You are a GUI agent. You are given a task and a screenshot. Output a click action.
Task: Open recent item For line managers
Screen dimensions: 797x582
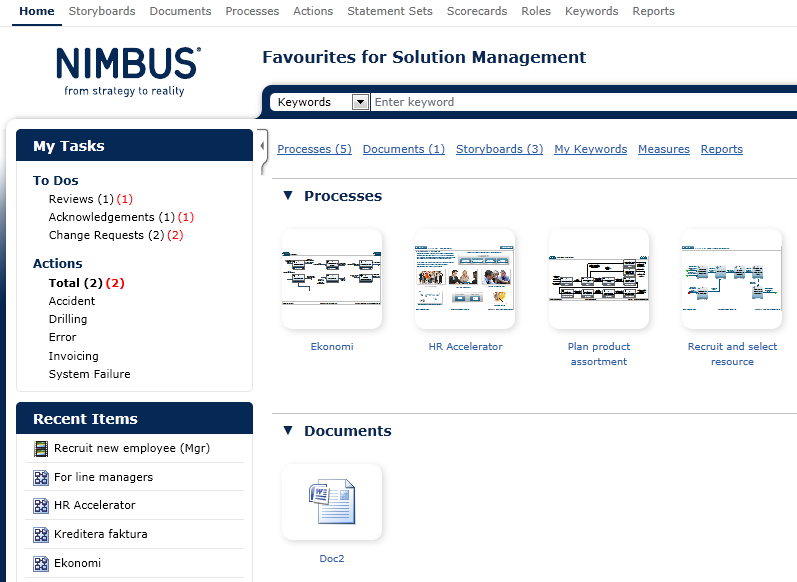tap(103, 477)
